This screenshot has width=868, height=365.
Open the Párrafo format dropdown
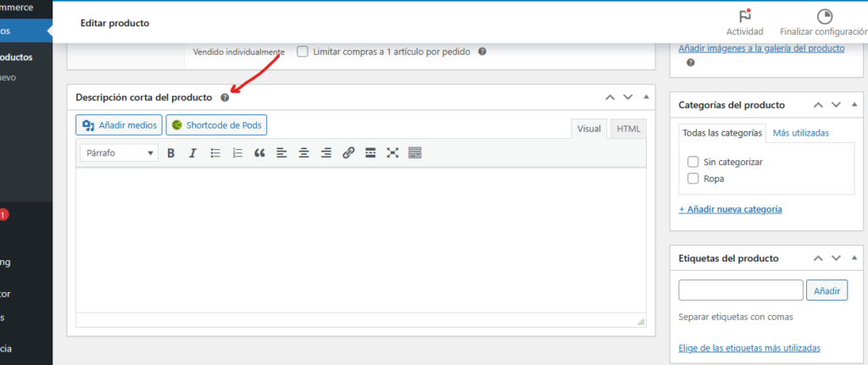pyautogui.click(x=119, y=153)
